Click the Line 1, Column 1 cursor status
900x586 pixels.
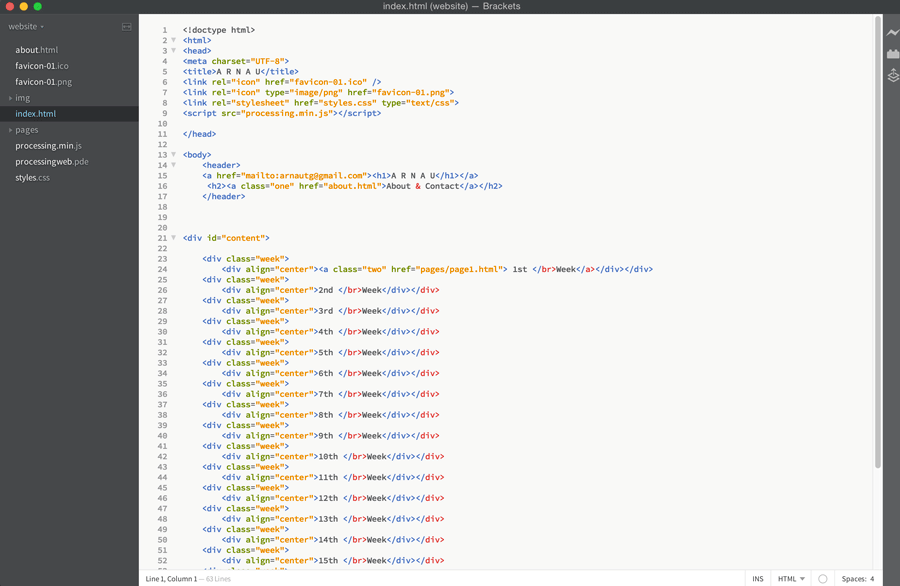click(171, 579)
